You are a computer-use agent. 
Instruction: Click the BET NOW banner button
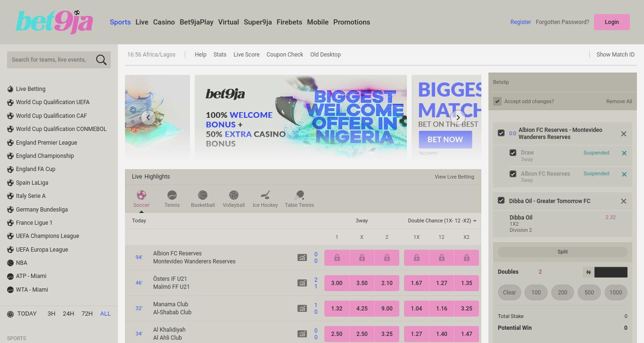tap(446, 139)
